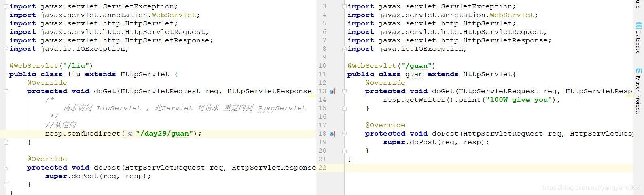Collapse doGet method fold in liu editor
Screen dimensions: 644x195
[6, 91]
